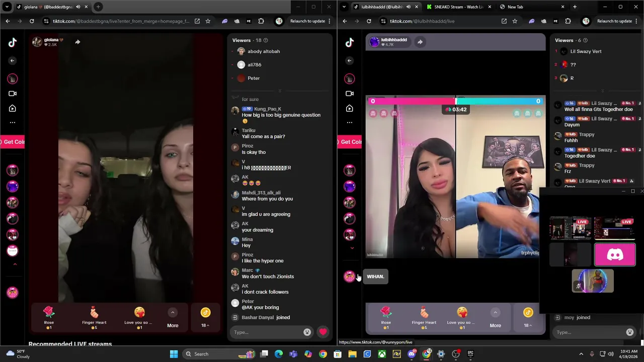Open site info icon in right address bar

click(x=383, y=21)
